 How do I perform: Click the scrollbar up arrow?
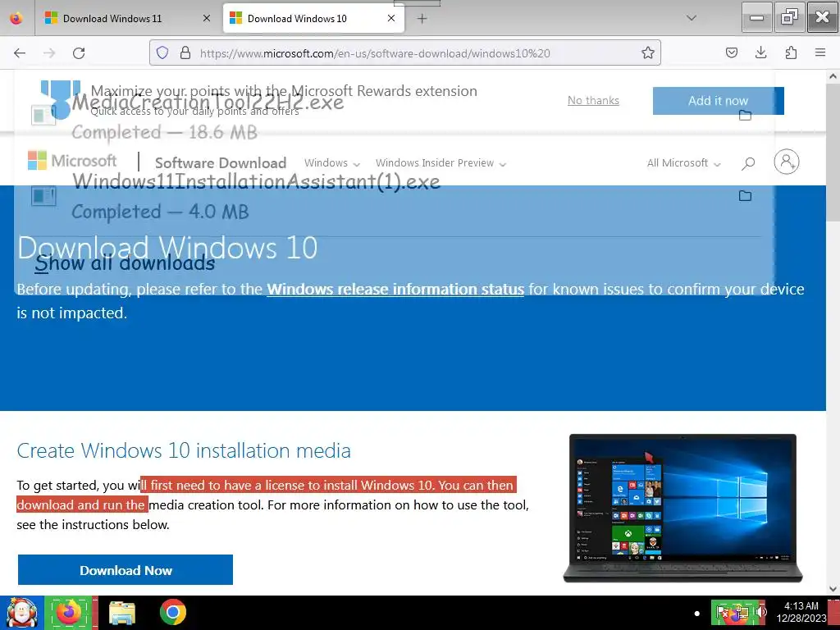[833, 76]
